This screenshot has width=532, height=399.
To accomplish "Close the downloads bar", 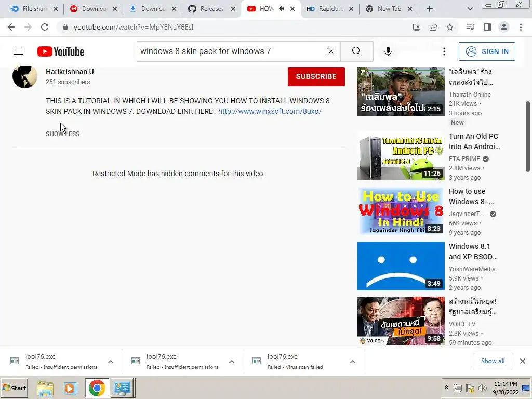I will click(x=523, y=361).
